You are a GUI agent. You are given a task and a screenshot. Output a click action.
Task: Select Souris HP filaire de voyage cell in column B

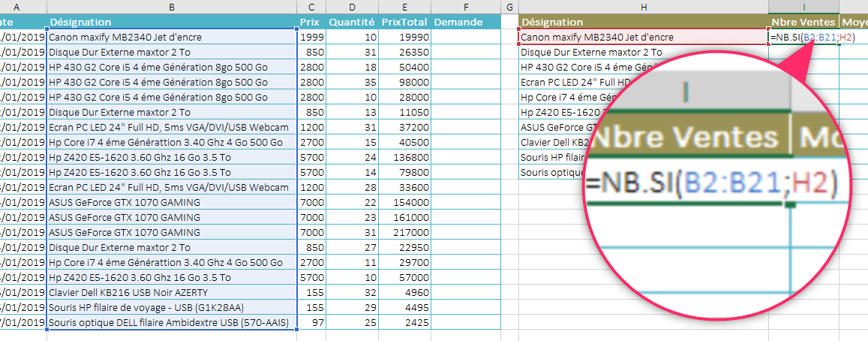pos(172,307)
